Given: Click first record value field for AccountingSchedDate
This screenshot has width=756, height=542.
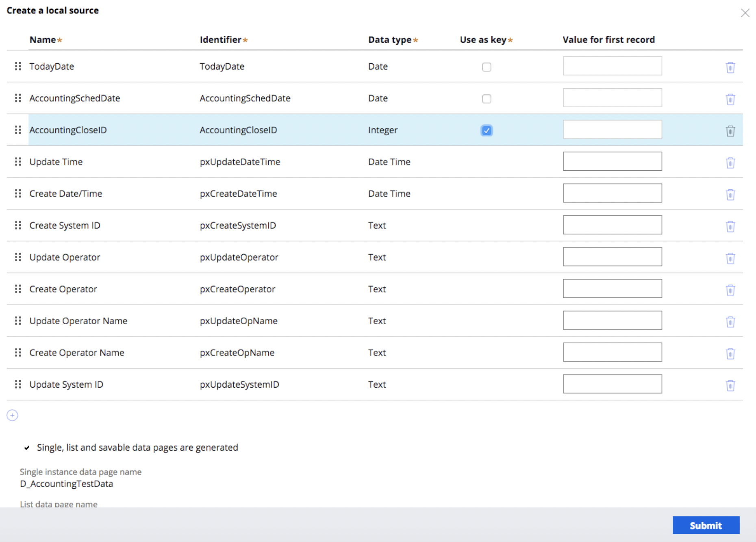Looking at the screenshot, I should tap(612, 98).
